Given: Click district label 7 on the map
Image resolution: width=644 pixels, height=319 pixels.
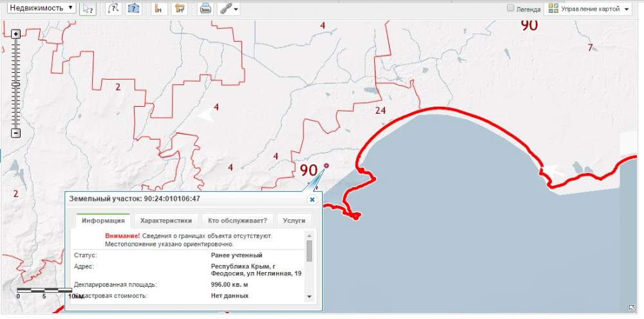Looking at the screenshot, I should pyautogui.click(x=590, y=48).
